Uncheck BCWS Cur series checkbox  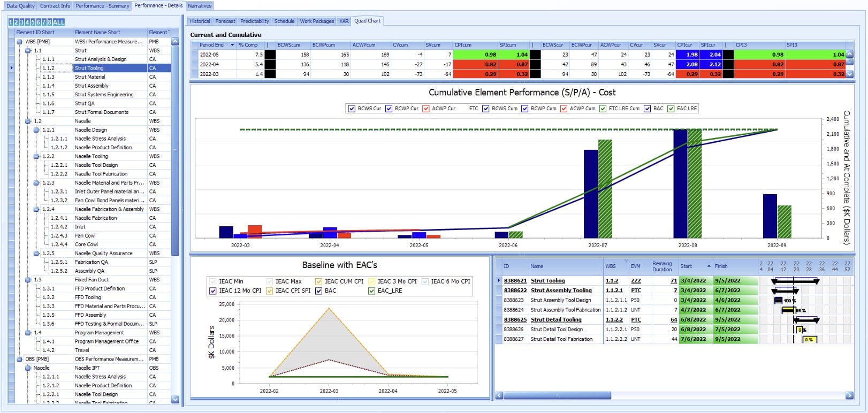(352, 109)
